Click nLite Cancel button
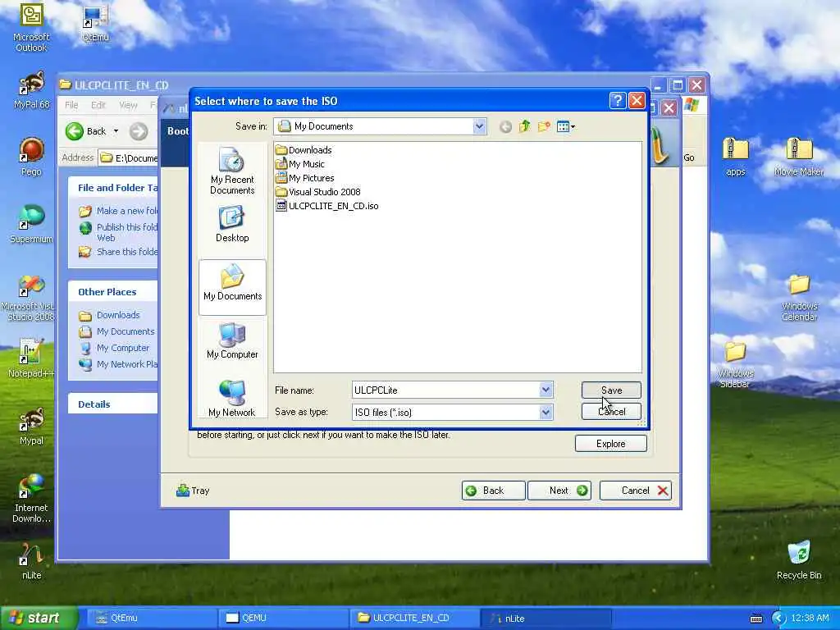This screenshot has height=630, width=840. (636, 491)
